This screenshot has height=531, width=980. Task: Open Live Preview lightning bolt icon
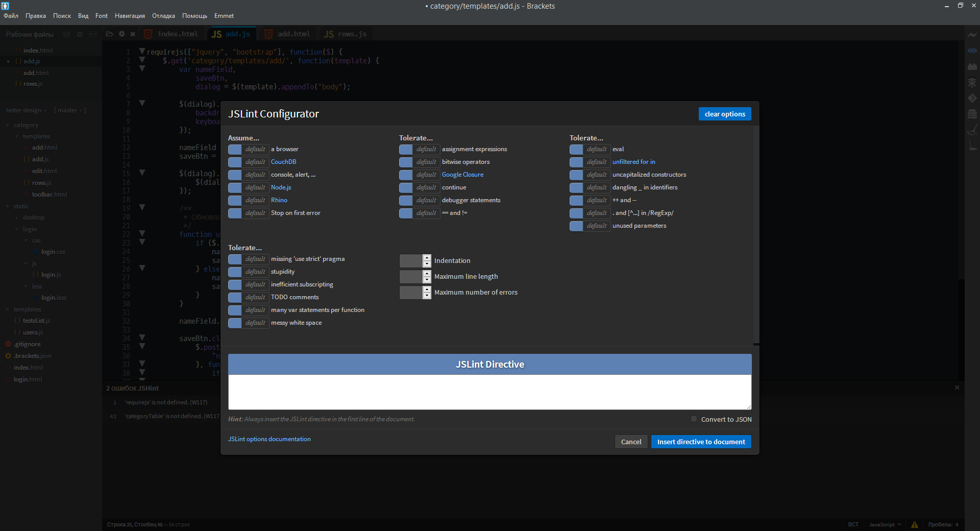tap(972, 35)
